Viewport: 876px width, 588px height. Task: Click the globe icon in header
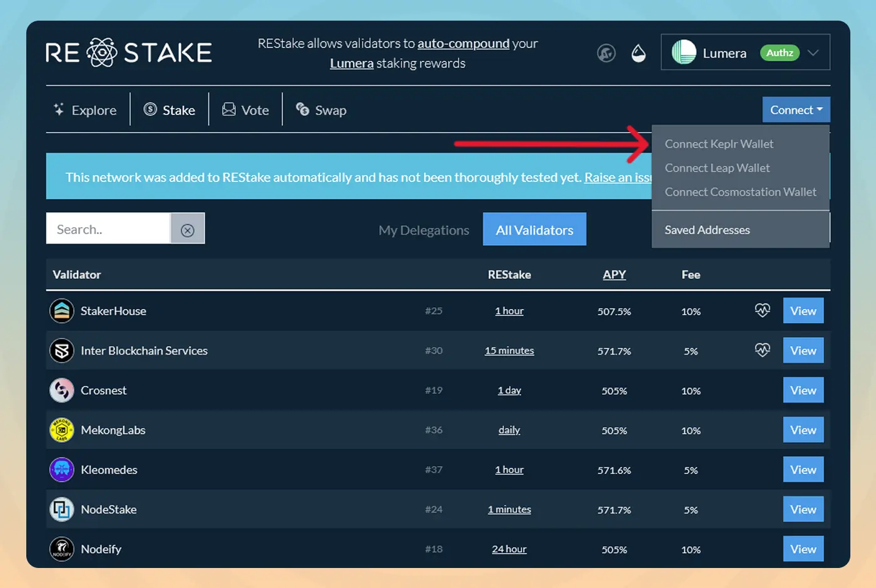pyautogui.click(x=606, y=53)
